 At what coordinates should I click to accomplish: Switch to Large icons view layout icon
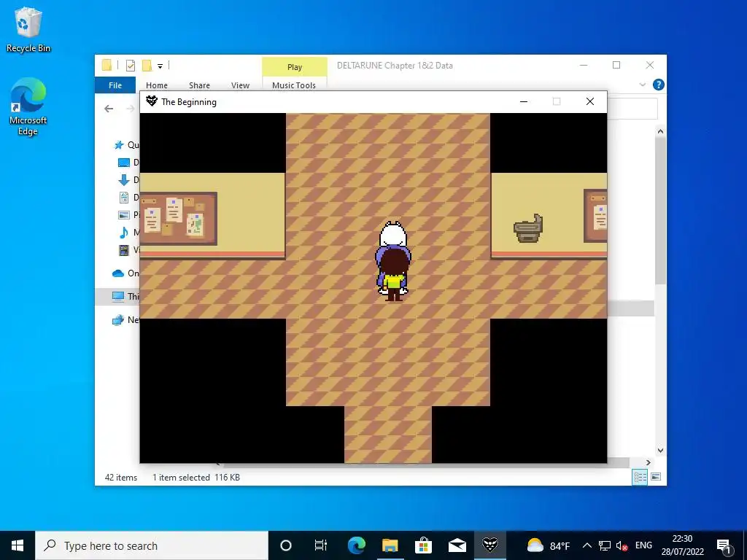(656, 477)
